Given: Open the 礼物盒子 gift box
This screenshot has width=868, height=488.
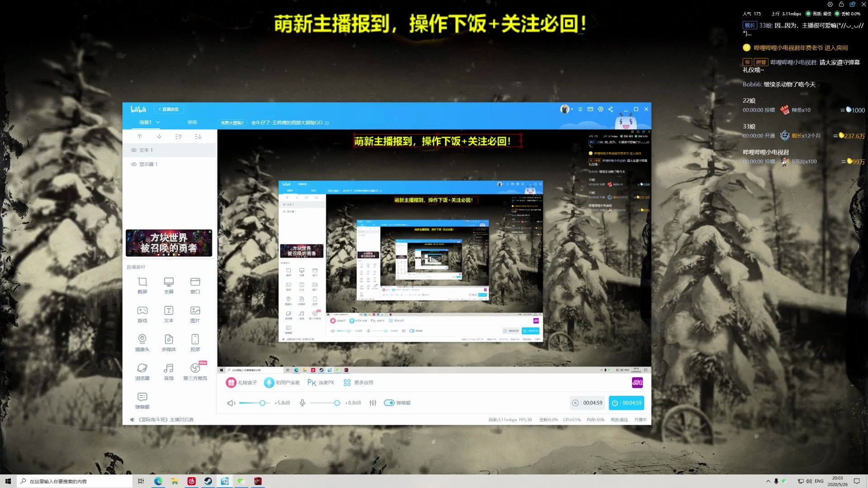Looking at the screenshot, I should pos(241,382).
